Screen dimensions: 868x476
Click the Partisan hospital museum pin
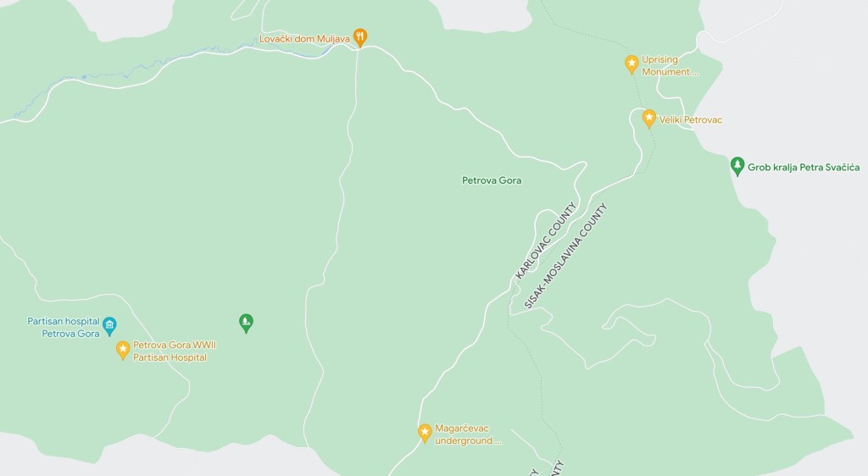(109, 326)
